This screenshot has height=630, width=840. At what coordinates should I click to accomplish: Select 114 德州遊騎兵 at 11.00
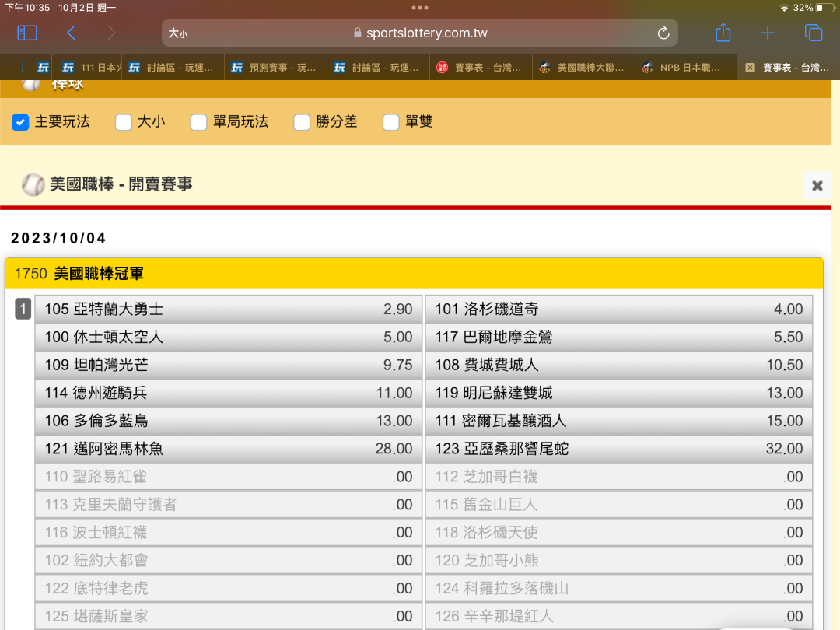(229, 393)
